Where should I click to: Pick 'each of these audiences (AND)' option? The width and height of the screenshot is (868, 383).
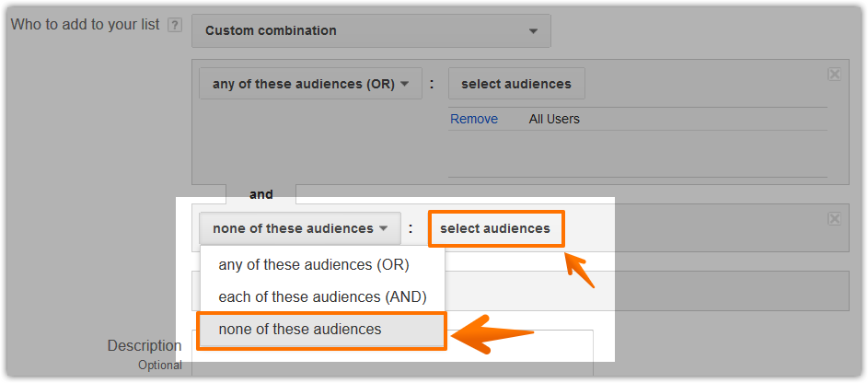[323, 297]
